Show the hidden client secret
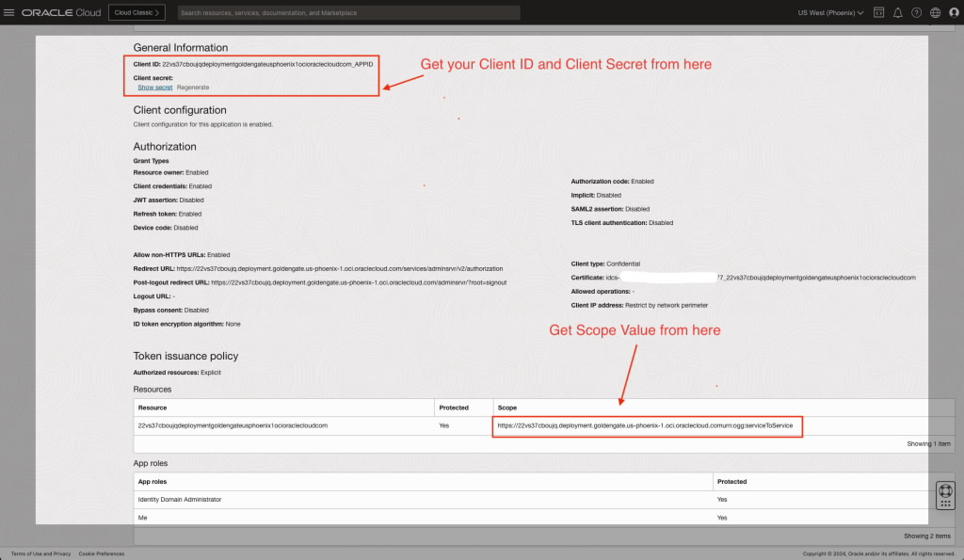The image size is (964, 560). click(x=154, y=87)
